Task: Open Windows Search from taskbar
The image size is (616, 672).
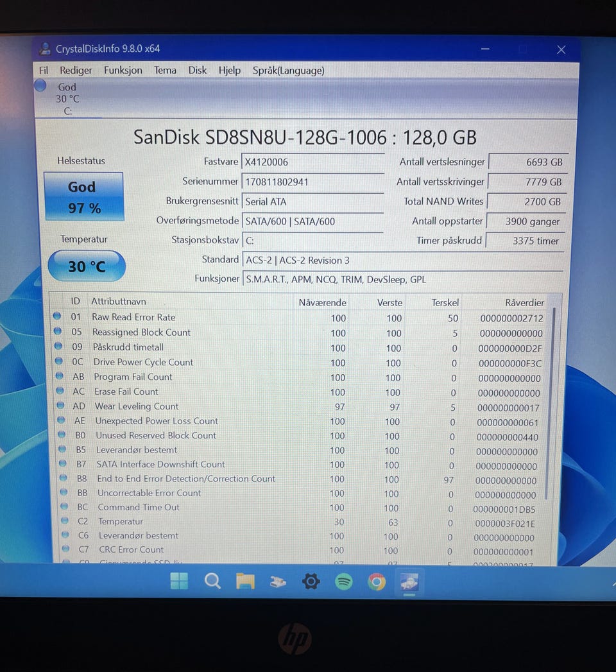Action: coord(212,581)
